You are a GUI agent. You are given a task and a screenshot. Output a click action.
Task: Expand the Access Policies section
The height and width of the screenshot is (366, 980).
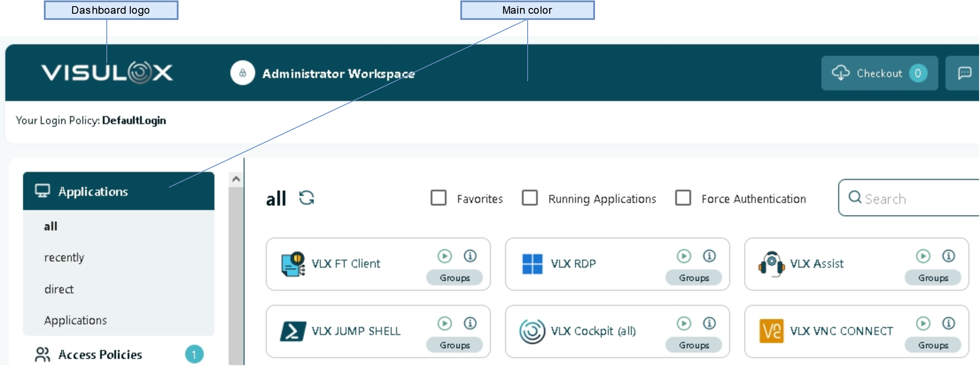pyautogui.click(x=101, y=354)
